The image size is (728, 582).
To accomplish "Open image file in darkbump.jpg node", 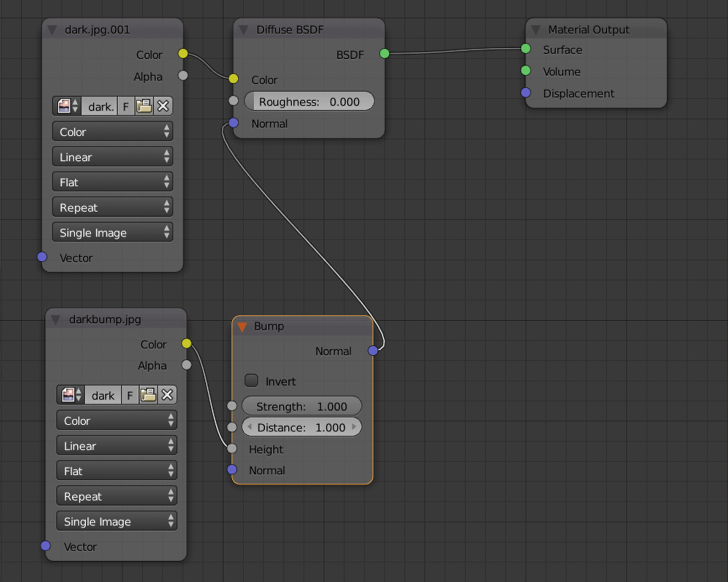I will 149,395.
